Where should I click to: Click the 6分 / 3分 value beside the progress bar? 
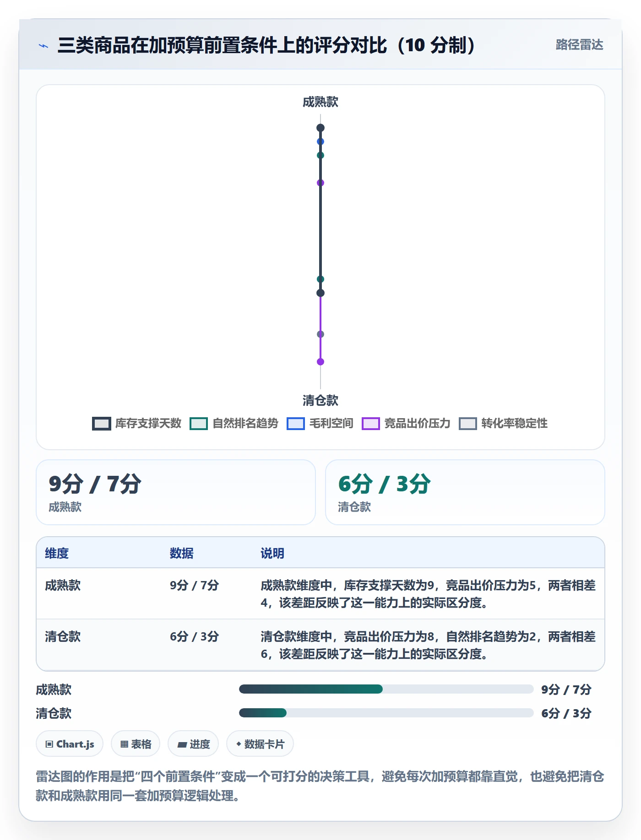[x=566, y=713]
